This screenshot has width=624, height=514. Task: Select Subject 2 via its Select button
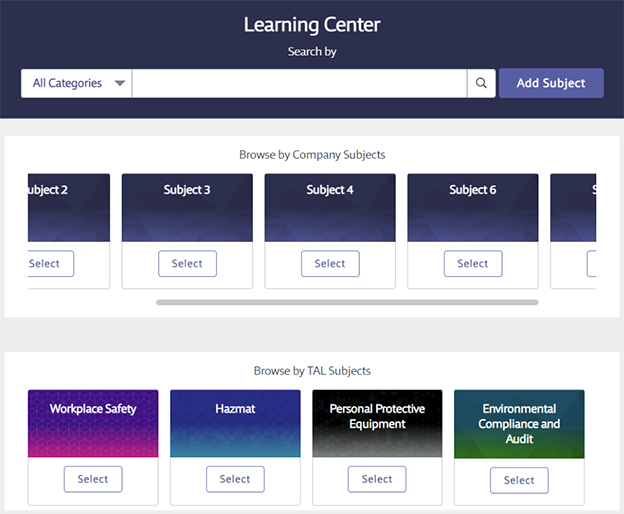tap(51, 263)
